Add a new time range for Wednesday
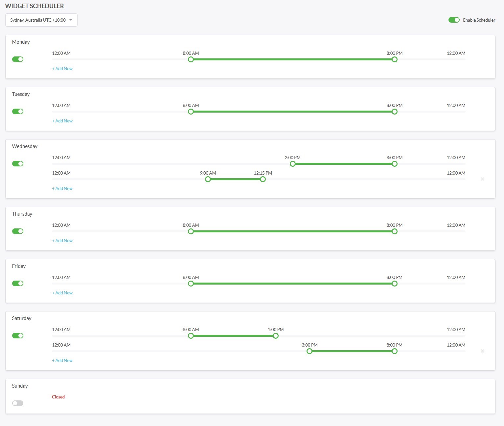This screenshot has height=426, width=504. click(x=62, y=189)
